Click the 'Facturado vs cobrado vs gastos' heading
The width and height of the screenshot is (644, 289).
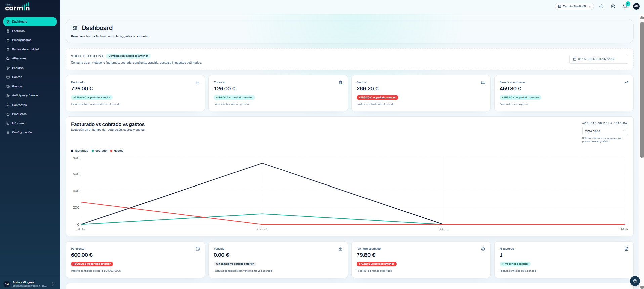pyautogui.click(x=108, y=124)
